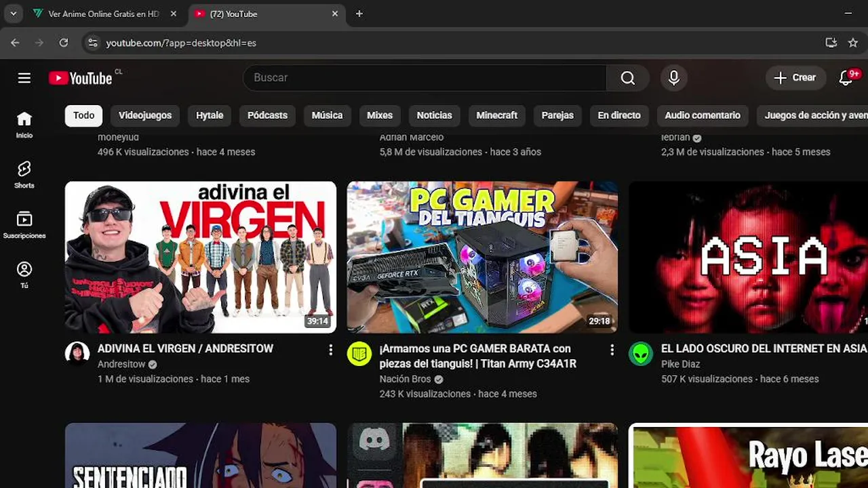
Task: Play the ASIA red faces thumbnail
Action: click(x=748, y=257)
